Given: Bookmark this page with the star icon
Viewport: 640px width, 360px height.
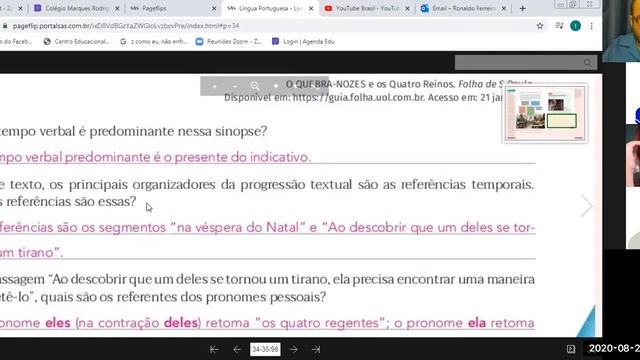Looking at the screenshot, I should click(x=540, y=26).
